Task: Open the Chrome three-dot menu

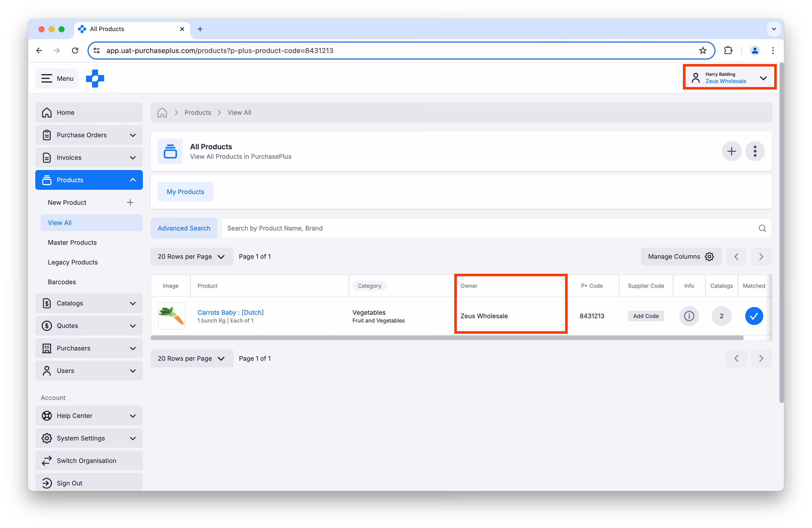Action: click(773, 51)
